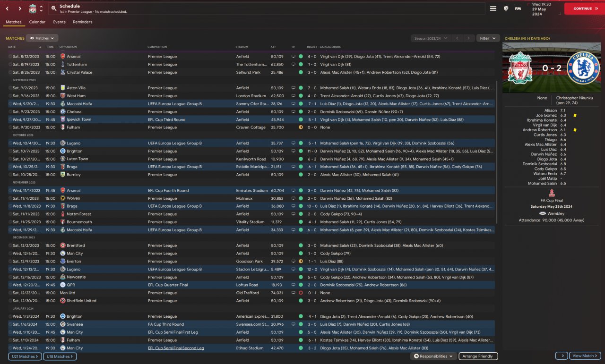Open the Filter dropdown
This screenshot has width=605, height=364.
pyautogui.click(x=488, y=38)
